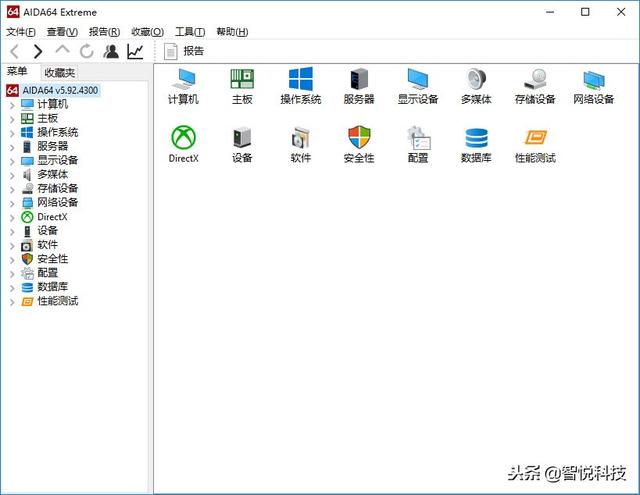Click the user silhouette toolbar icon

111,51
